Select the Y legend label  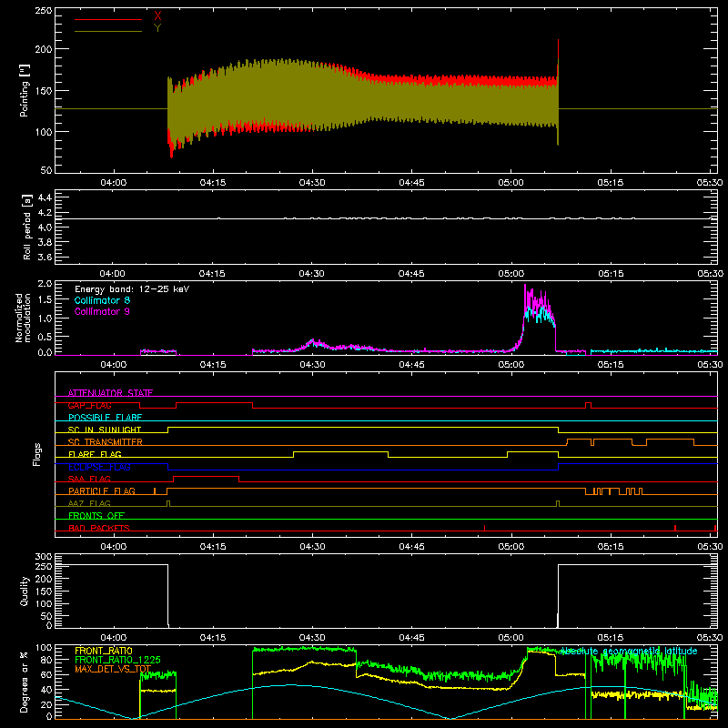[157, 28]
